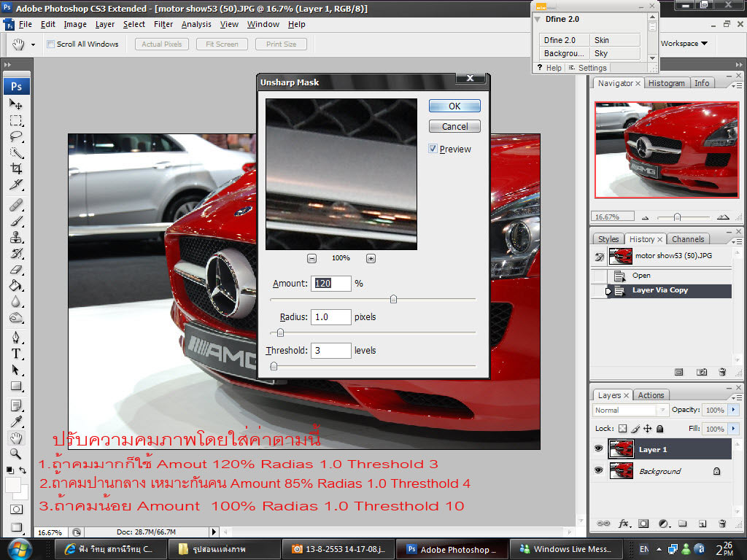
Task: Open the Opacity slider arrow
Action: (x=734, y=410)
